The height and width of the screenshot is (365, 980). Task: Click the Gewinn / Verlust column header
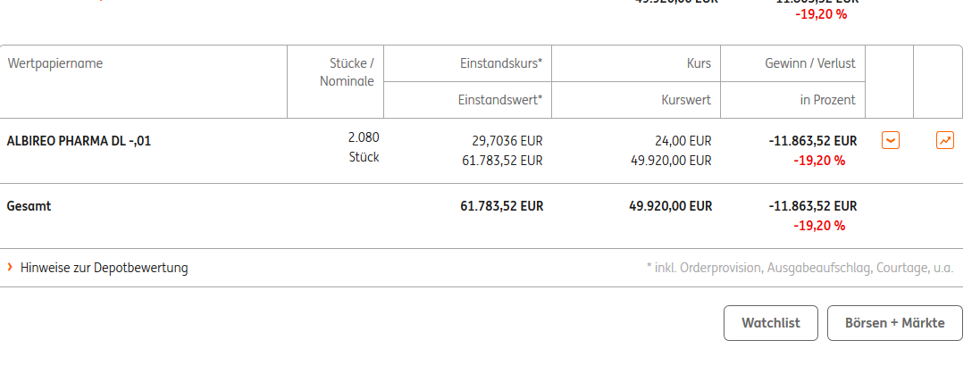[x=810, y=63]
